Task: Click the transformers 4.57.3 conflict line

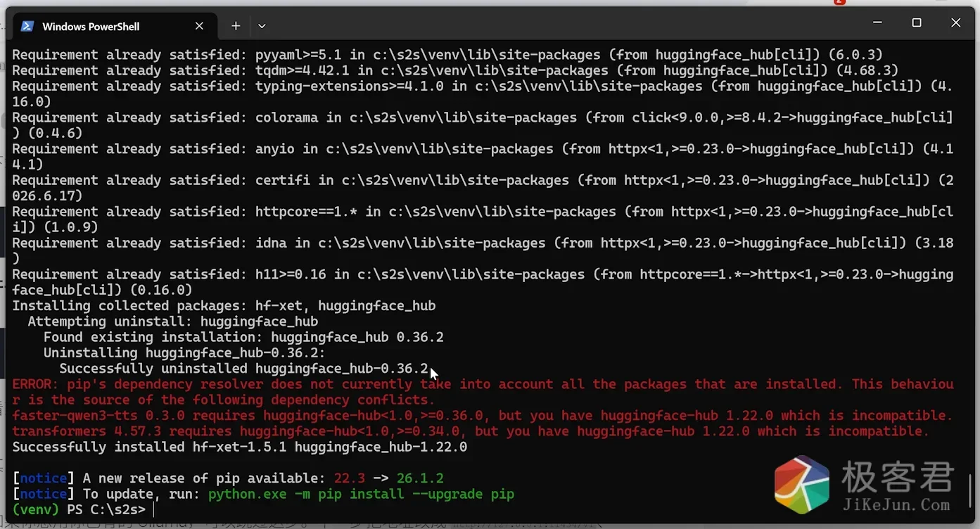Action: coord(471,431)
